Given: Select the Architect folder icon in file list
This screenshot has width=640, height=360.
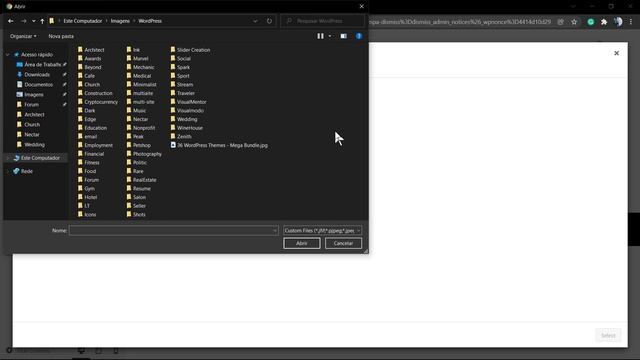Looking at the screenshot, I should click(x=80, y=50).
